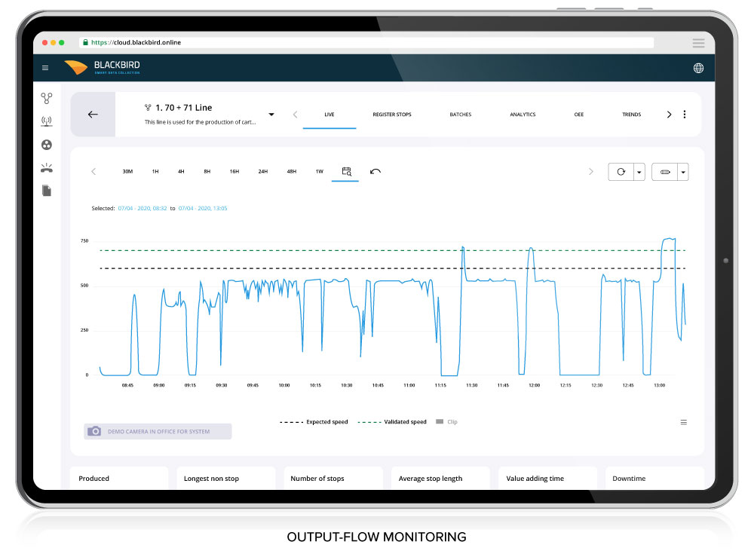Click the undo zoom arrow icon
Image resolution: width=754 pixels, height=560 pixels.
pyautogui.click(x=375, y=171)
